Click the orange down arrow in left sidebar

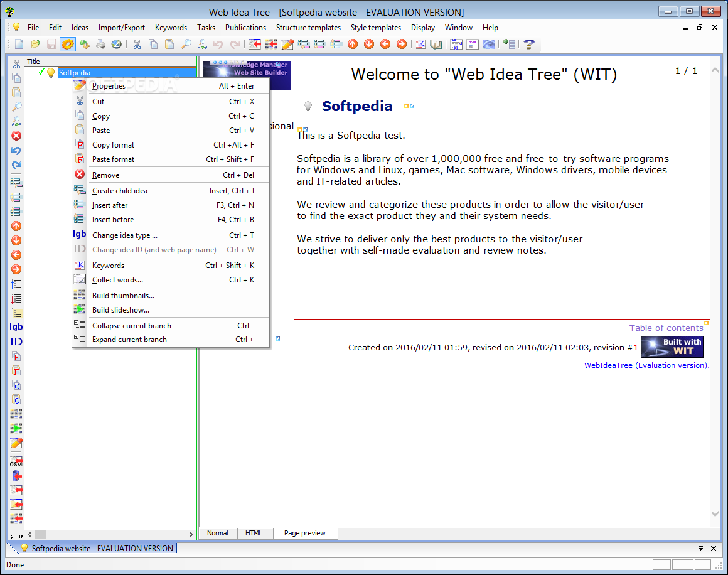pos(16,240)
